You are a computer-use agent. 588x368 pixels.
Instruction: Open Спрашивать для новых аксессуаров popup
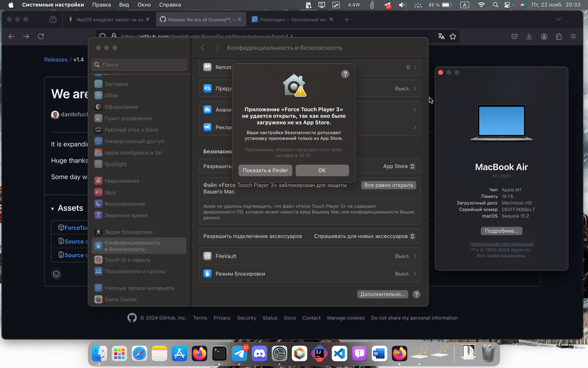[x=364, y=236]
